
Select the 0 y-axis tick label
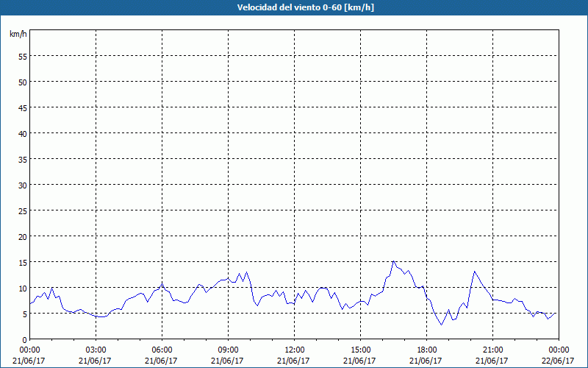(25, 339)
